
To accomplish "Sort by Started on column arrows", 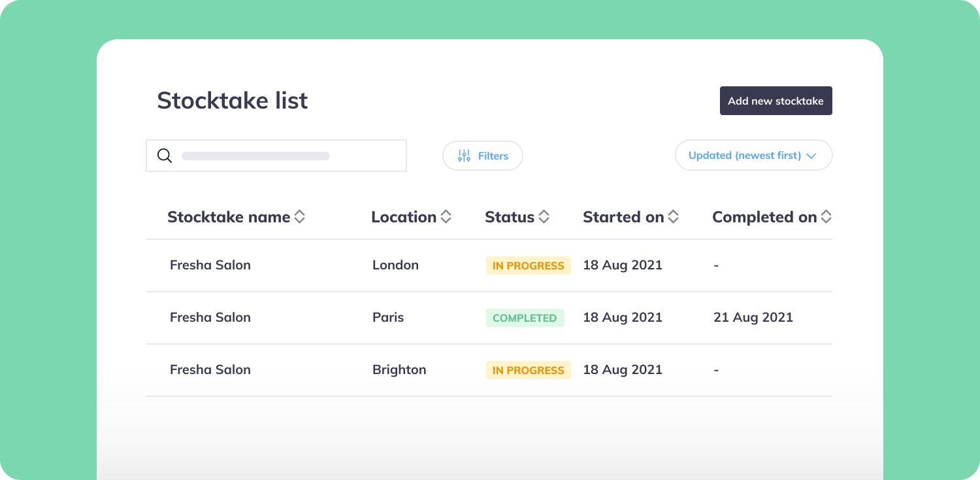I will pyautogui.click(x=673, y=217).
